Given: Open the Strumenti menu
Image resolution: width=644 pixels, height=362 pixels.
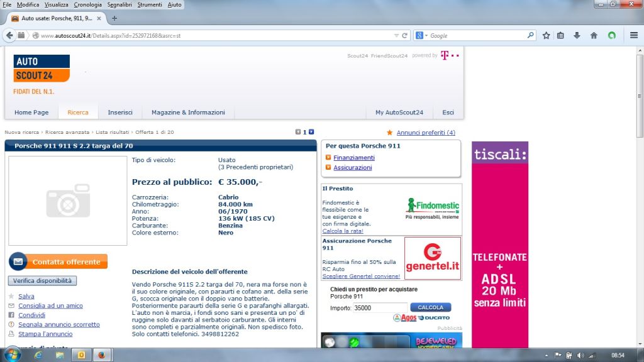Looking at the screenshot, I should tap(150, 4).
